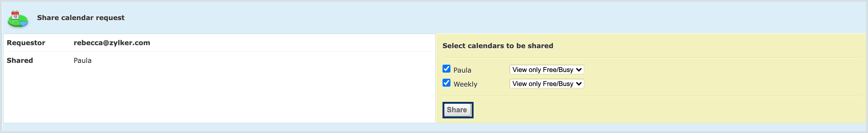The height and width of the screenshot is (133, 868).
Task: Click the Paula label beside its checkbox
Action: click(462, 70)
